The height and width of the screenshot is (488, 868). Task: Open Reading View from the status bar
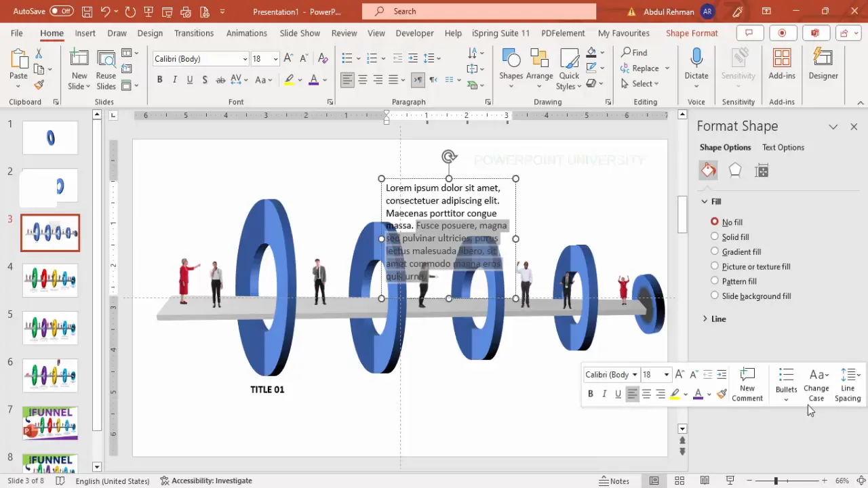[705, 481]
